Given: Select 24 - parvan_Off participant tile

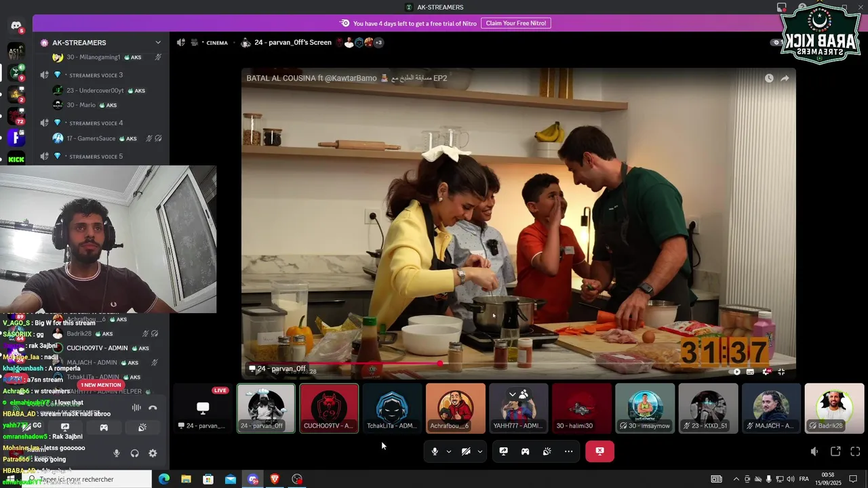Looking at the screenshot, I should (266, 408).
